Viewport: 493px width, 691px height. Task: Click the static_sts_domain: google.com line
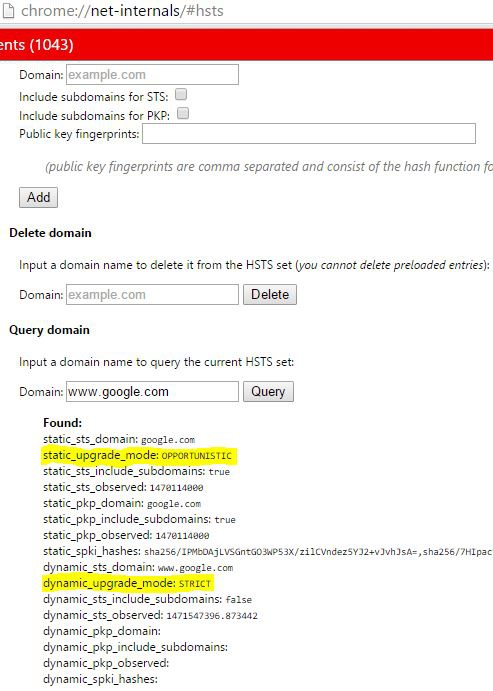[x=119, y=439]
